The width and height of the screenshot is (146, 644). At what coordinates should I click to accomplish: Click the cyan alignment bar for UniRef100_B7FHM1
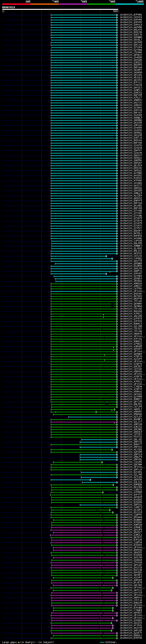(x=84, y=15)
